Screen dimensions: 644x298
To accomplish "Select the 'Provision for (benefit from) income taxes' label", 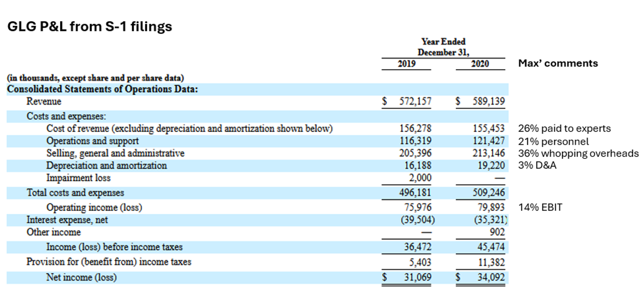I will point(109,262).
